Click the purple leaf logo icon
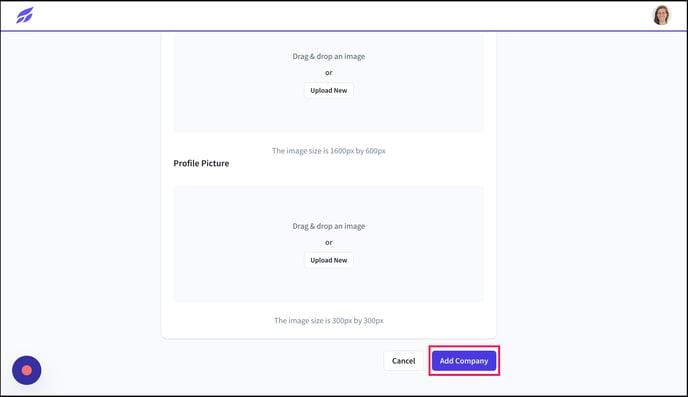 pyautogui.click(x=25, y=15)
